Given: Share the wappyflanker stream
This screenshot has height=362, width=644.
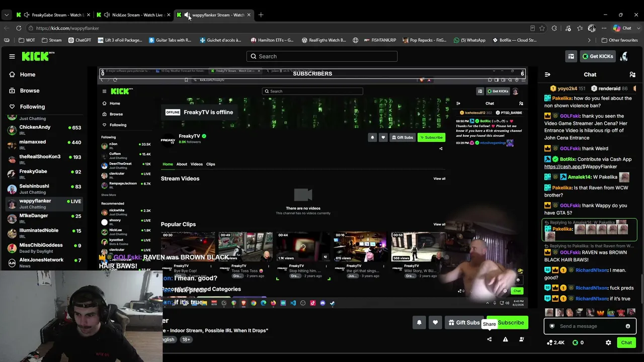Looking at the screenshot, I should click(x=489, y=339).
